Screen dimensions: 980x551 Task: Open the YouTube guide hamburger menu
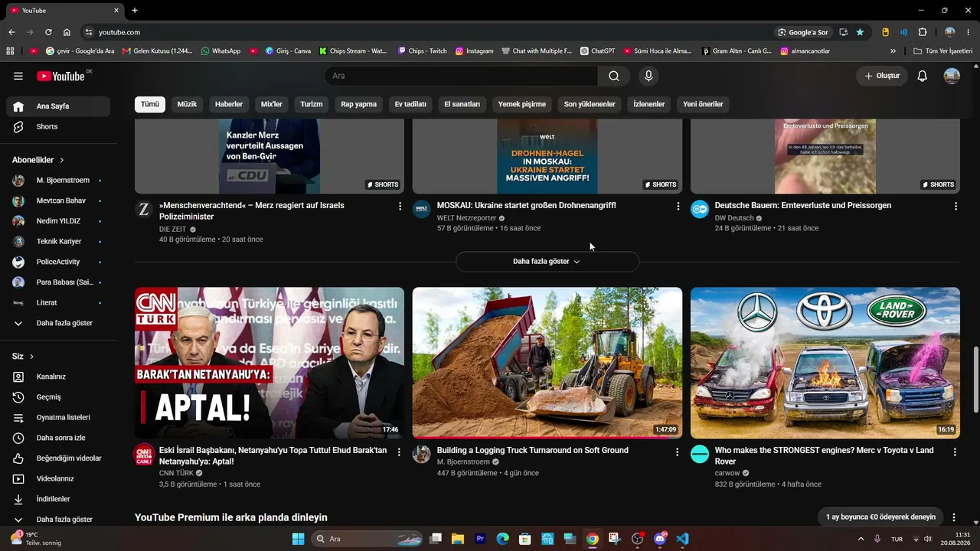[x=18, y=76]
